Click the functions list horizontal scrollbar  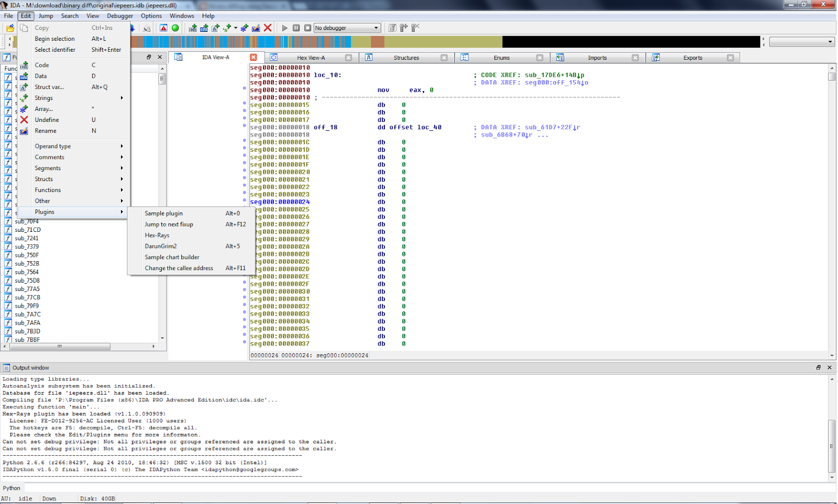coord(59,346)
